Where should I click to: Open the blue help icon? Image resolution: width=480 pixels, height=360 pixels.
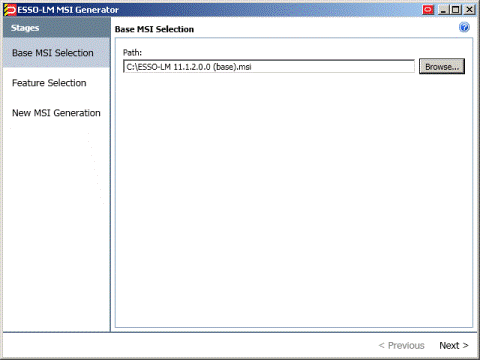point(464,27)
